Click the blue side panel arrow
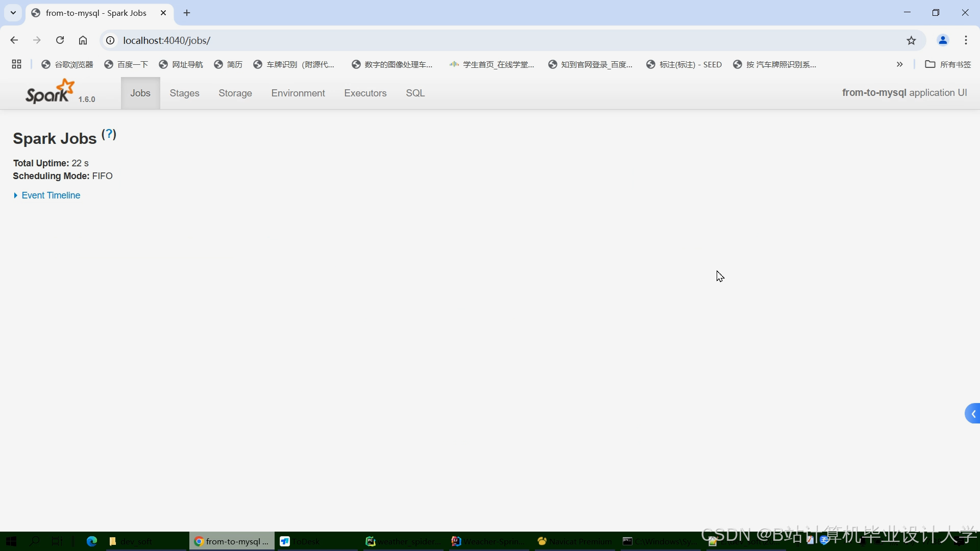Screen dimensions: 980x551 pos(973,414)
